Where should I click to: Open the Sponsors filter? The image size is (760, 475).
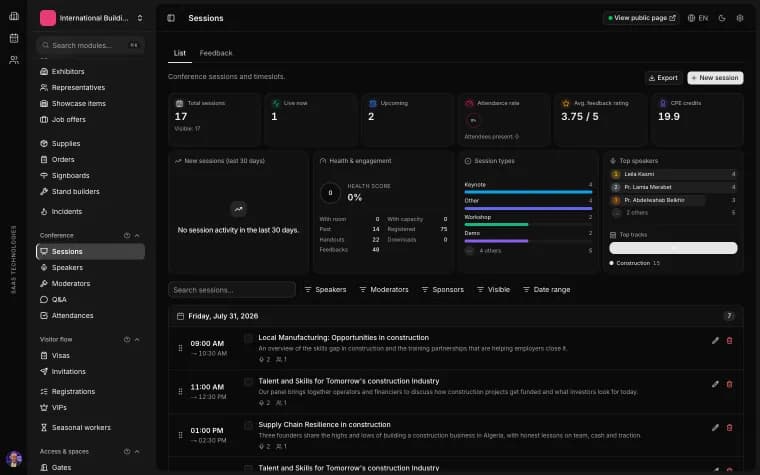point(443,289)
